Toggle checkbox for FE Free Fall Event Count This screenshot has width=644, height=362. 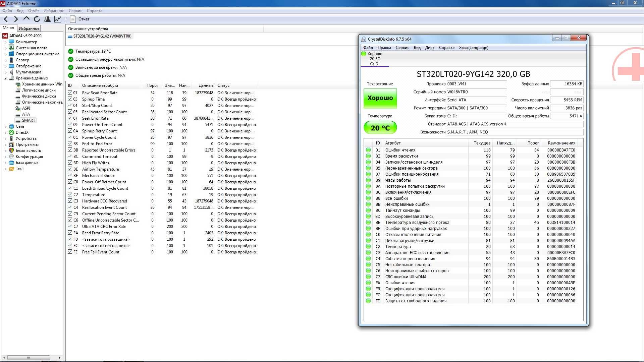(x=70, y=252)
